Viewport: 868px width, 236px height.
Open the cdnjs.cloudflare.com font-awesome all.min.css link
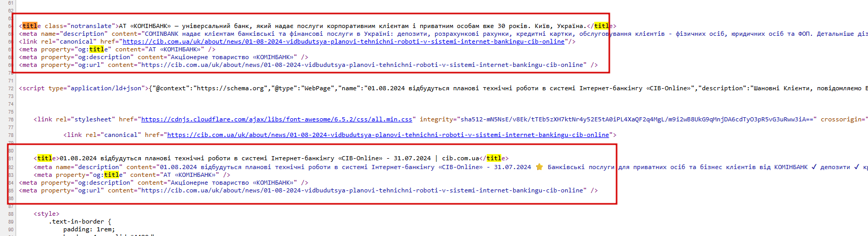click(277, 119)
